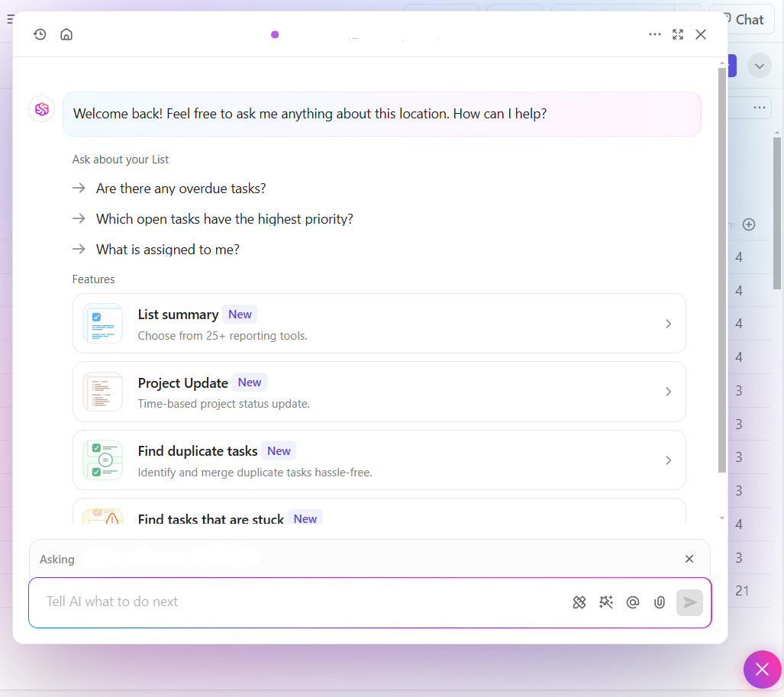
Task: Open the AI chat history icon
Action: click(x=40, y=34)
